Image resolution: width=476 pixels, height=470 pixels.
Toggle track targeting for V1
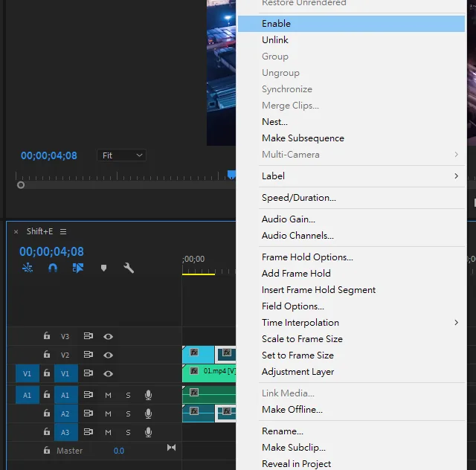pos(66,373)
